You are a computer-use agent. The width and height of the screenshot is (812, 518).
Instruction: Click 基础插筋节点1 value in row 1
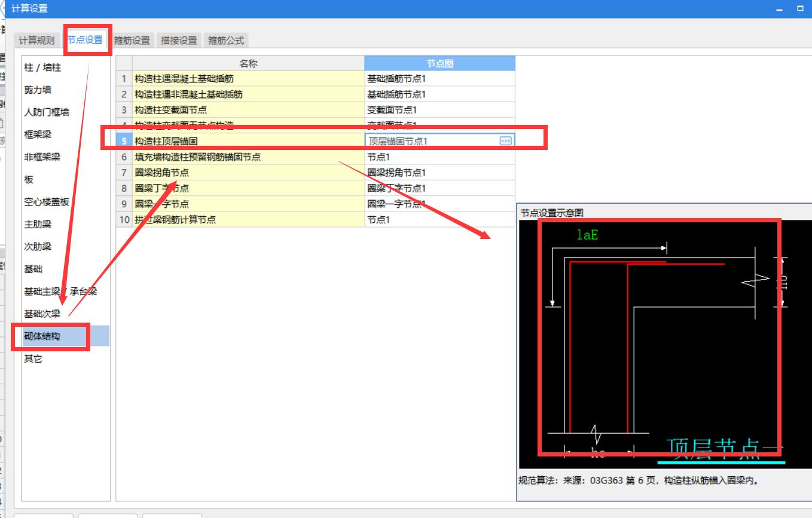[439, 78]
